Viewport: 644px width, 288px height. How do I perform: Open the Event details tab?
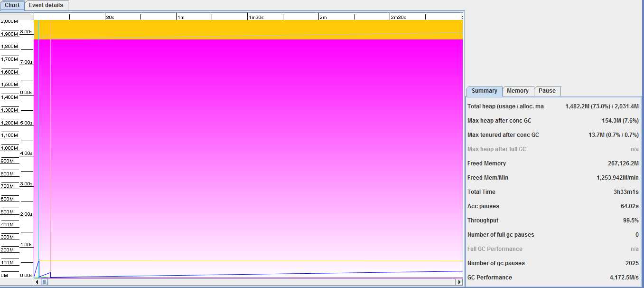point(46,5)
